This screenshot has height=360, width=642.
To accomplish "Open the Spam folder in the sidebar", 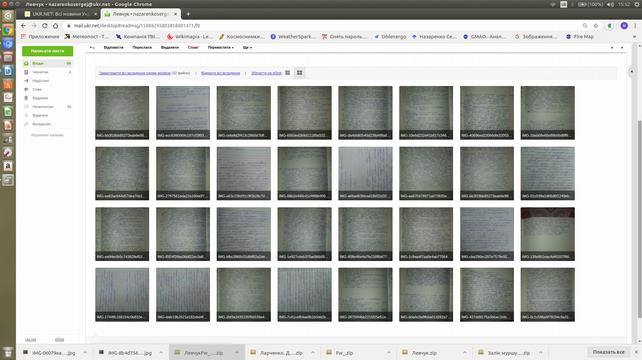I will (x=47, y=89).
